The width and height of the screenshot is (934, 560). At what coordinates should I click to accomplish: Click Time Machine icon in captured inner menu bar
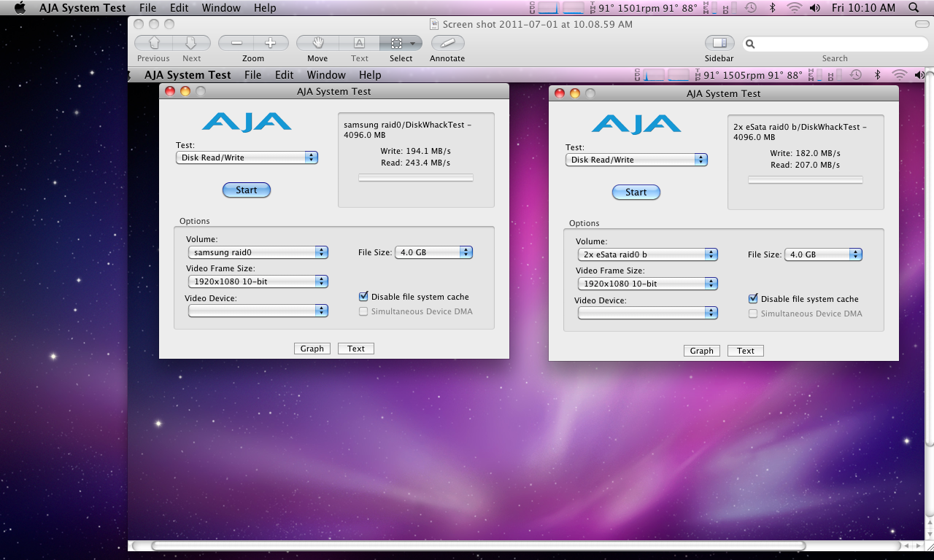tap(856, 75)
